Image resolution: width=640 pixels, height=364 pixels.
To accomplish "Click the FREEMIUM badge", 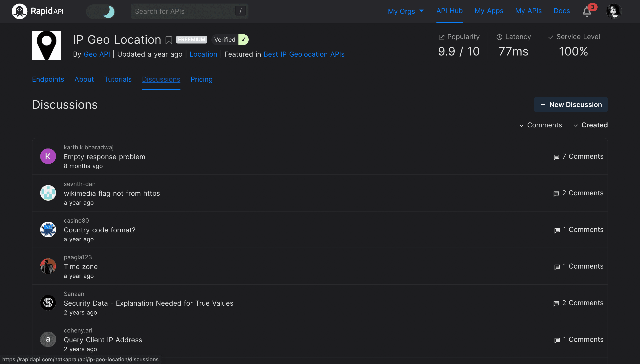I will click(x=192, y=40).
